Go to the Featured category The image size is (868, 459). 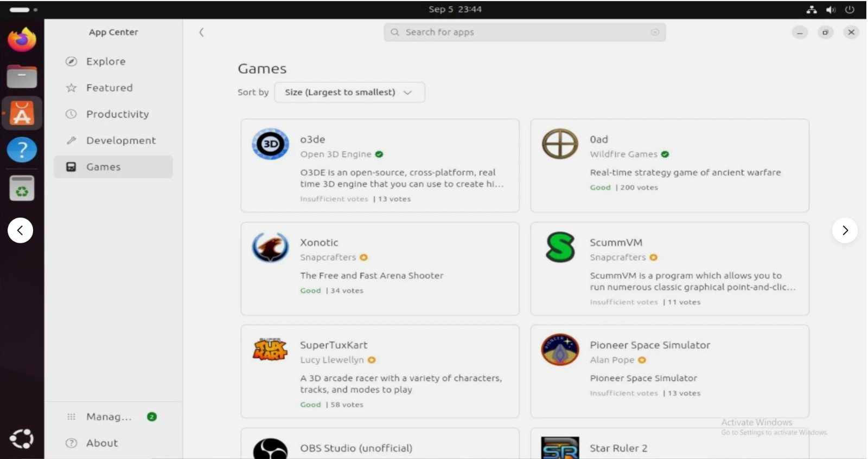pos(113,88)
